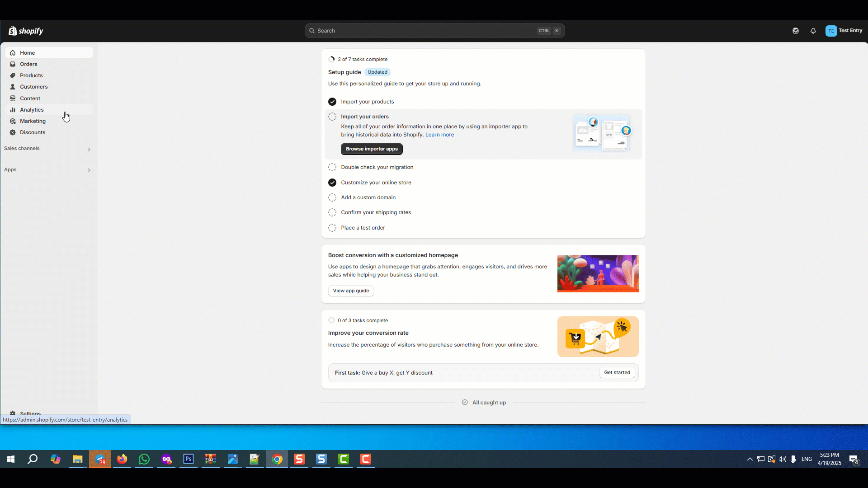Expand the Sales channels section
The image size is (868, 488).
89,149
